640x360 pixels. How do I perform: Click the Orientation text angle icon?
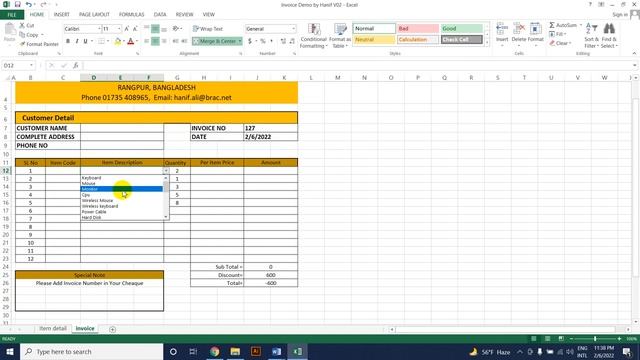pos(176,29)
